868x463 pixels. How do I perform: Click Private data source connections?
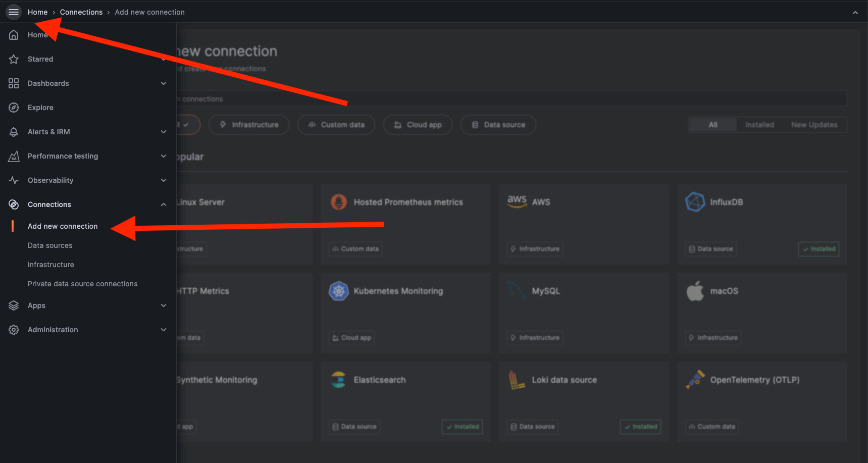[82, 283]
